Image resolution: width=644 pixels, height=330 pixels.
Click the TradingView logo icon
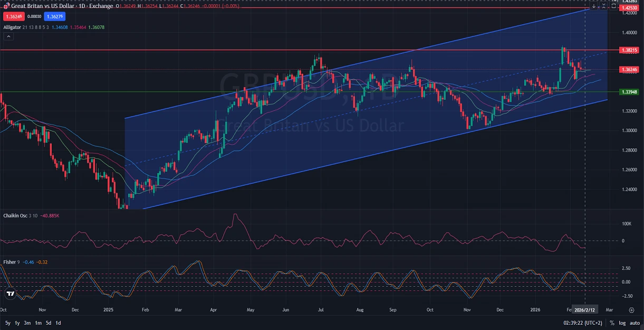pyautogui.click(x=9, y=294)
